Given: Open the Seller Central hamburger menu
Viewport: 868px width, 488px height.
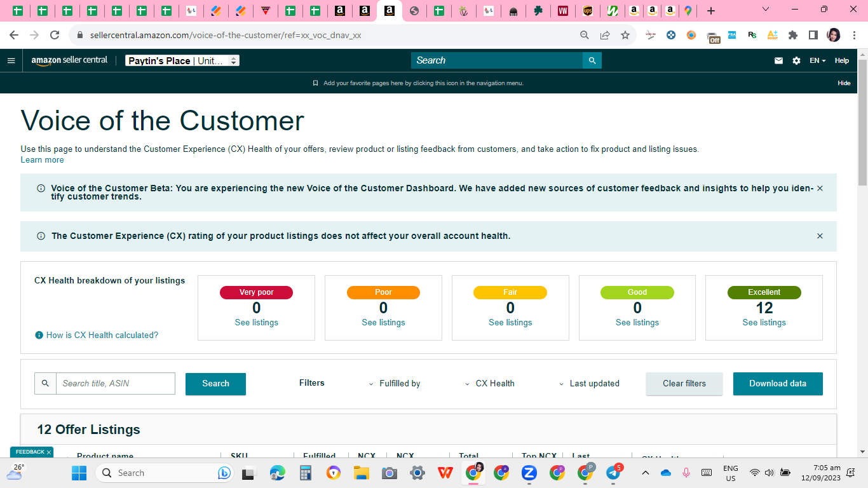Looking at the screenshot, I should coord(11,60).
